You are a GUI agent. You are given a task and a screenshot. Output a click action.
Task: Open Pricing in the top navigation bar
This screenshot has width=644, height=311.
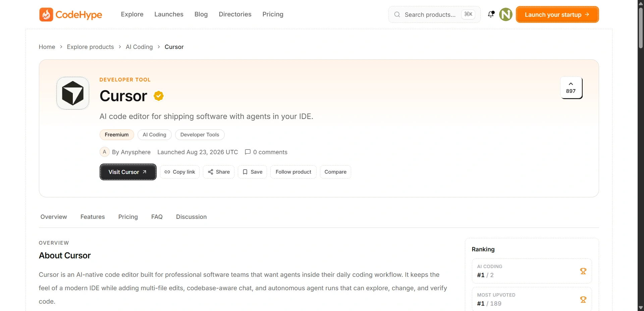pos(273,14)
